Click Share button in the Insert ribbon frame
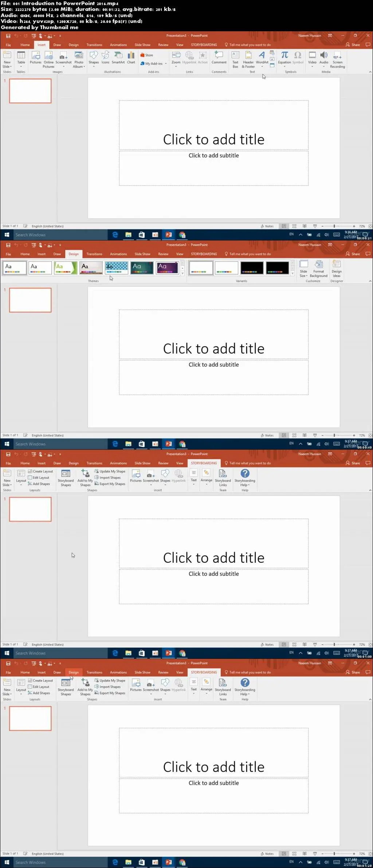Screen dimensions: 373x868 [353, 45]
